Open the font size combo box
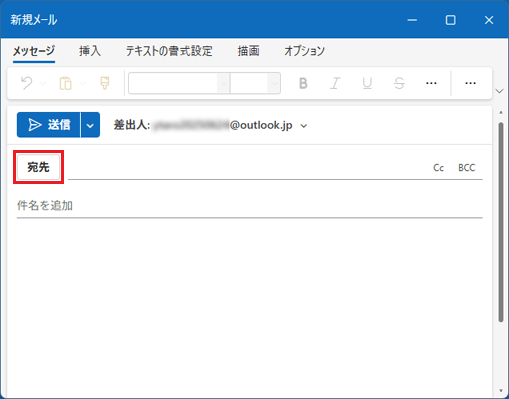Image resolution: width=509 pixels, height=399 pixels. (x=255, y=83)
